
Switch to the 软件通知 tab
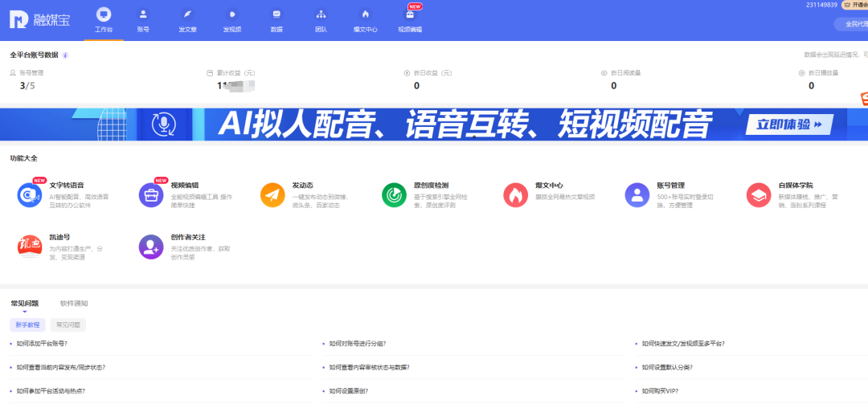(74, 303)
